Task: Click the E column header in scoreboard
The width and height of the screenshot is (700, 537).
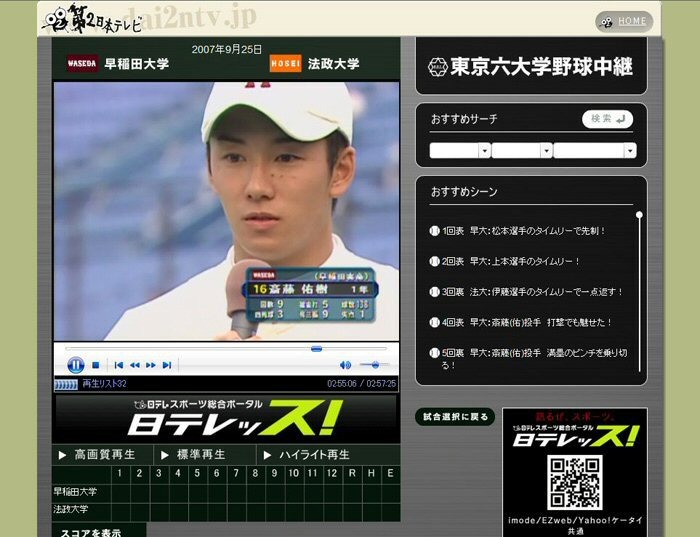Action: tap(391, 473)
